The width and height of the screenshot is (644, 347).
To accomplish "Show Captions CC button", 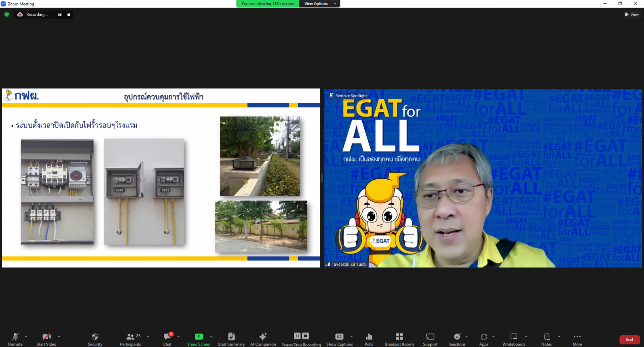I will pyautogui.click(x=339, y=339).
